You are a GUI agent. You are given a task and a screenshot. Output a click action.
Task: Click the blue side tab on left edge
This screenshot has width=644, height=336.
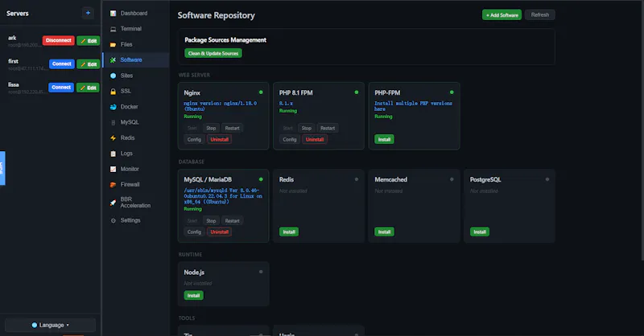(2, 168)
